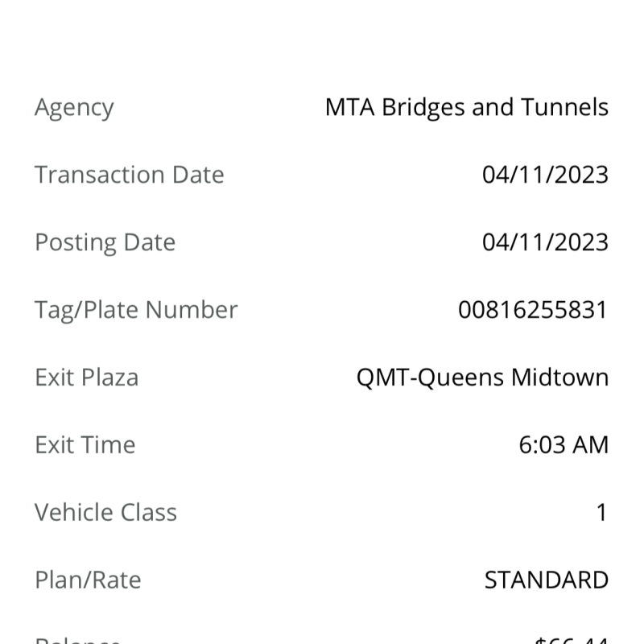Tap the word Midtown in exit plaza

tap(559, 377)
